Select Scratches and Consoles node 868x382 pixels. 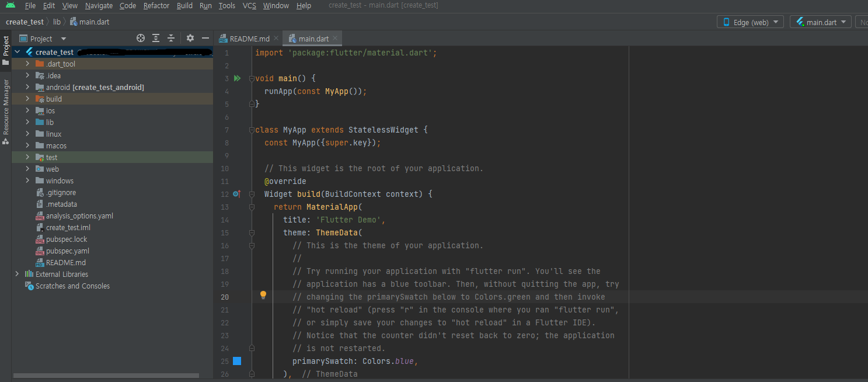pyautogui.click(x=72, y=286)
